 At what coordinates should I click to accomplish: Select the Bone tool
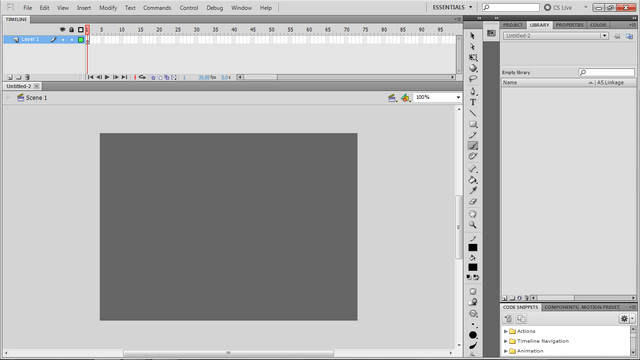[x=473, y=169]
